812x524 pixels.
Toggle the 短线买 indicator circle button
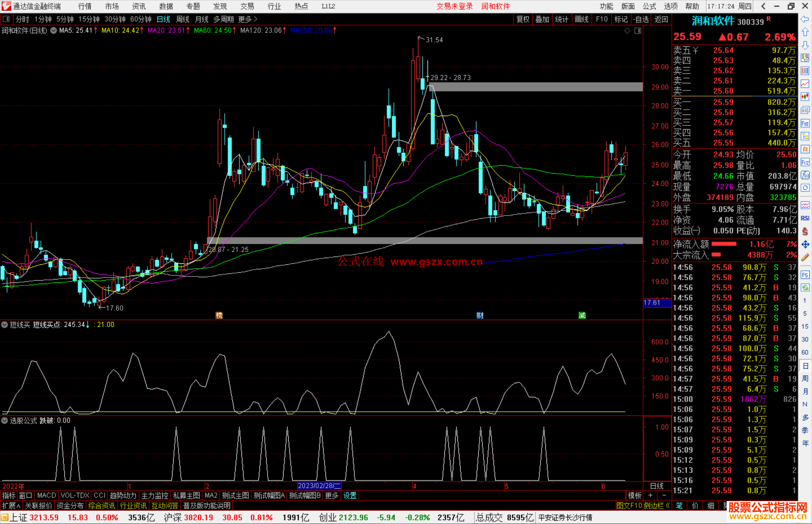coord(5,325)
